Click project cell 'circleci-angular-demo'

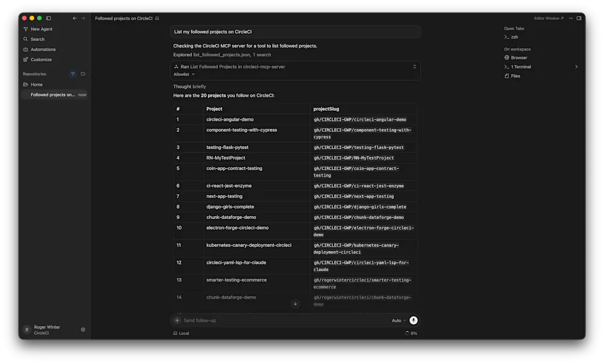[x=230, y=119]
